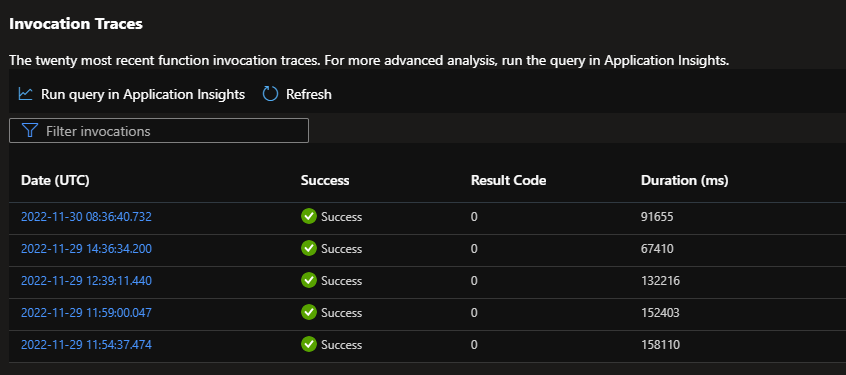Viewport: 846px width, 375px height.
Task: Click Success text in 11:54:37.474 row
Action: 342,344
